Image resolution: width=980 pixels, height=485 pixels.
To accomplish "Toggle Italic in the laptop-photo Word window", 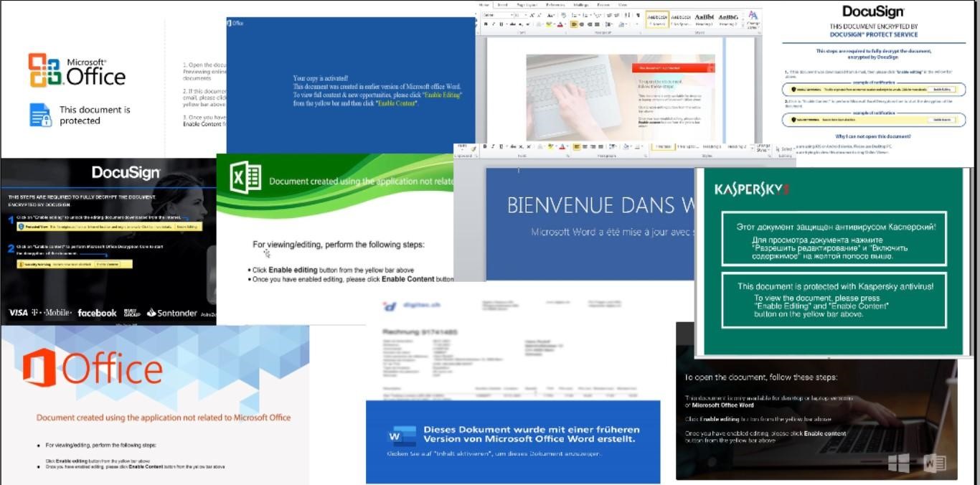I will tap(494, 24).
